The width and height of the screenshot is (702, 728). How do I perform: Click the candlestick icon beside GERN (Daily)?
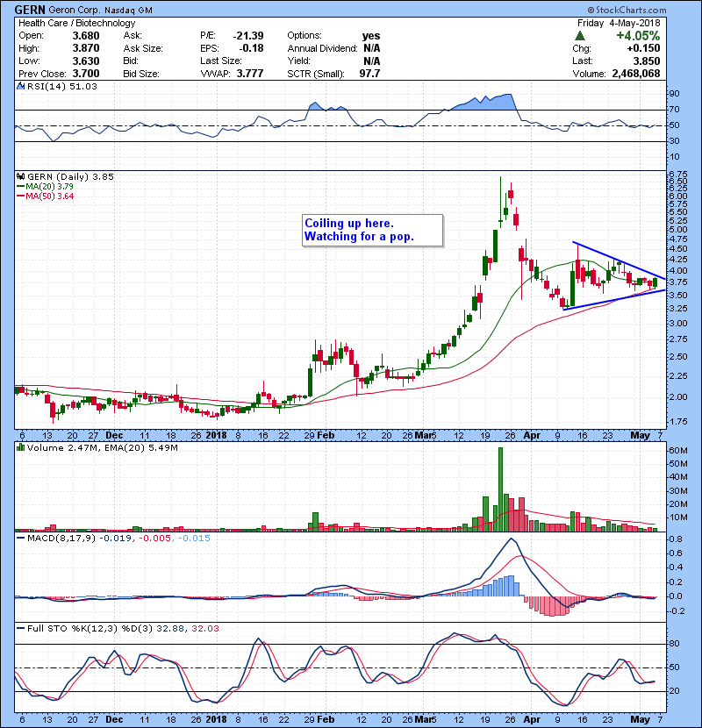20,176
